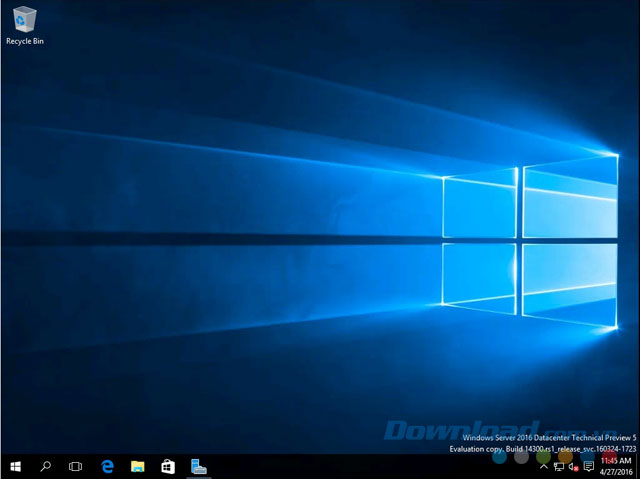Open Task View on the taskbar
Viewport: 640px width, 479px height.
click(76, 466)
